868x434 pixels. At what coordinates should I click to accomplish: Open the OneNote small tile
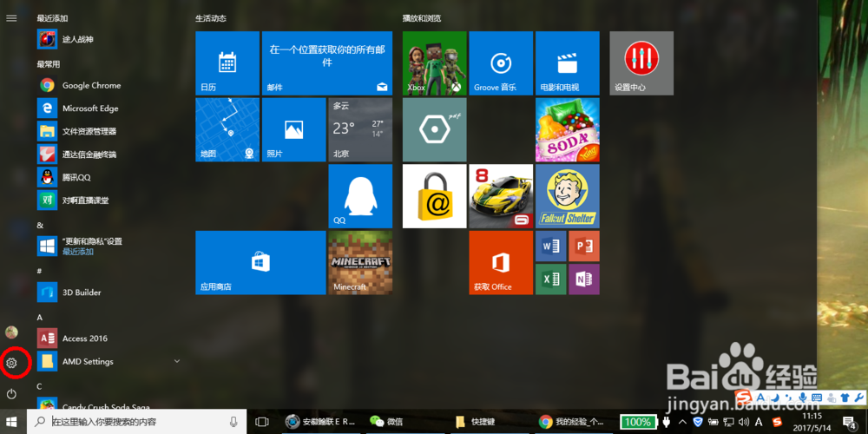click(x=584, y=279)
